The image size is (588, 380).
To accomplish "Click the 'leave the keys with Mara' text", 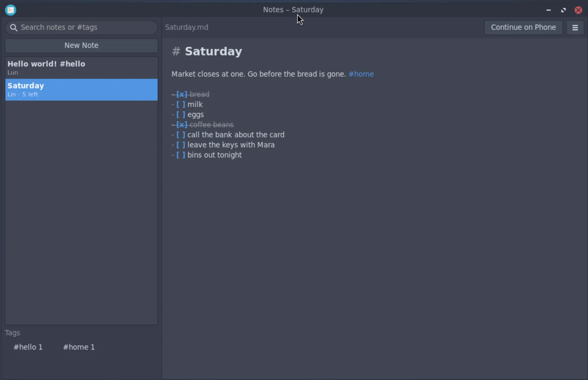I will 231,145.
